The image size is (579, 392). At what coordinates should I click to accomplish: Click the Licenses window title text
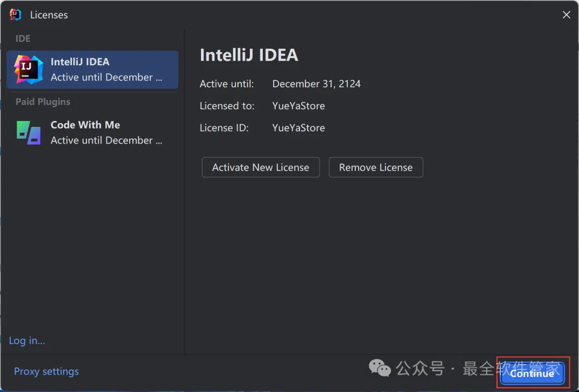tap(49, 15)
